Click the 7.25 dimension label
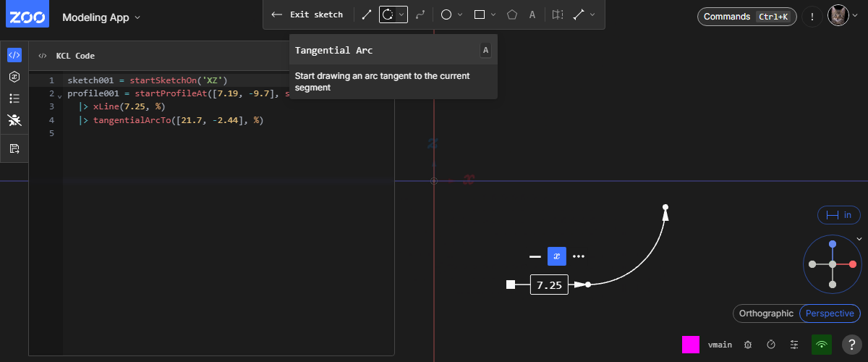 (549, 285)
